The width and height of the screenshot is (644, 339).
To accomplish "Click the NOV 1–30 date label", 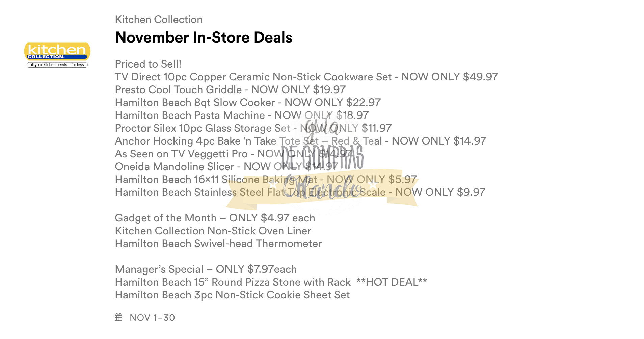I will (152, 318).
